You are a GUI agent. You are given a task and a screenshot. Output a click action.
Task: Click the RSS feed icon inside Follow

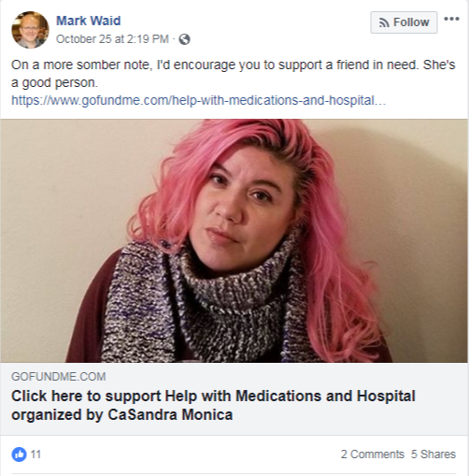[x=384, y=22]
